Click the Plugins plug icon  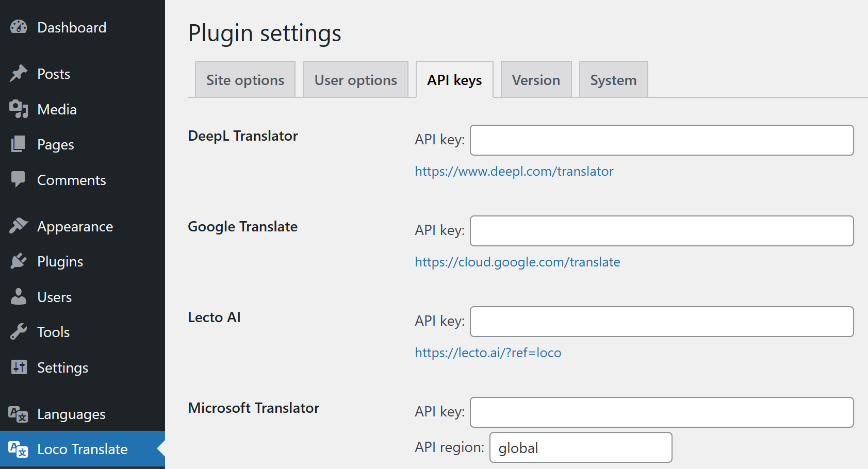pyautogui.click(x=19, y=261)
